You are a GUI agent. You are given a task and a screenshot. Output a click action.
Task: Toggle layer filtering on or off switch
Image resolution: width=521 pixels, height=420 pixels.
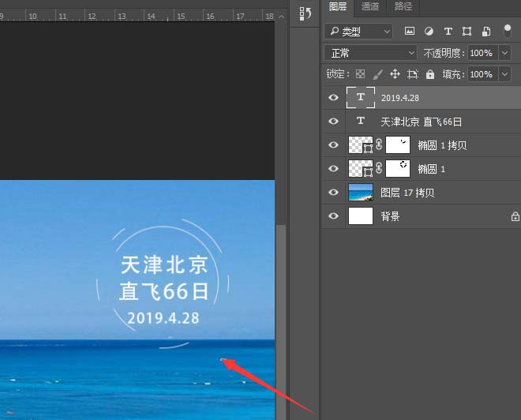click(508, 32)
